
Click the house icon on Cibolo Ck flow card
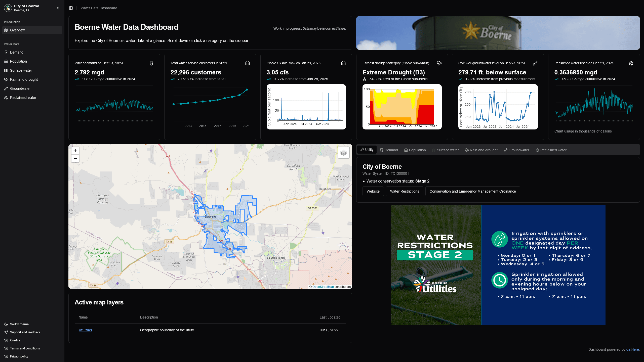343,63
